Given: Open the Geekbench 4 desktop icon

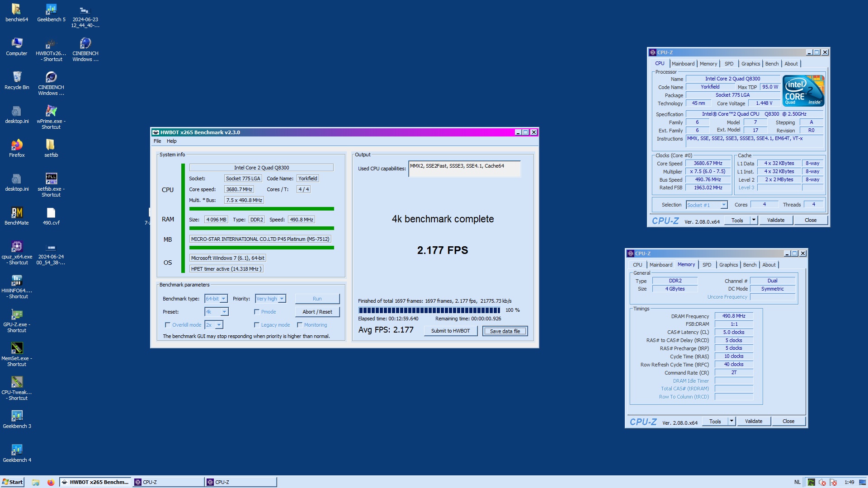Looking at the screenshot, I should tap(17, 453).
